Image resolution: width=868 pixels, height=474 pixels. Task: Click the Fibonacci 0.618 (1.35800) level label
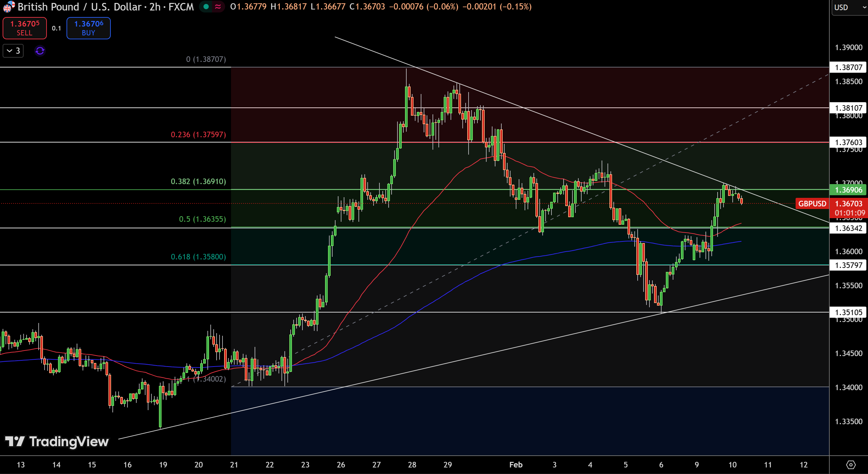tap(198, 257)
